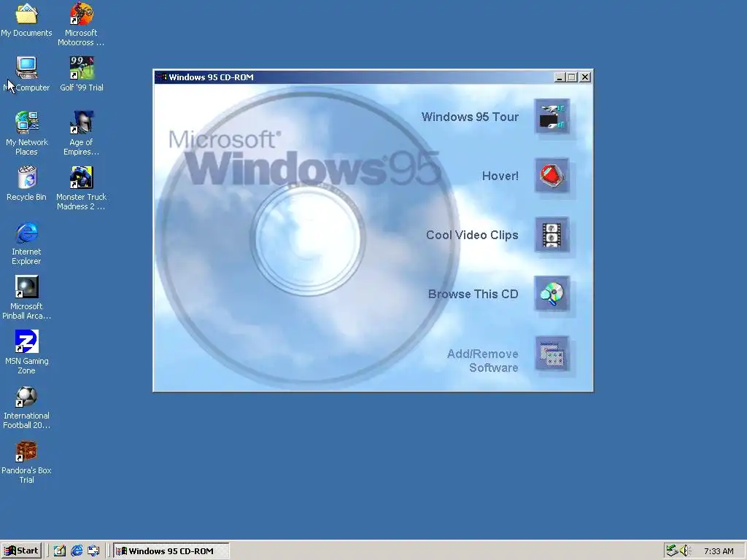Click the volume speaker tray icon

tap(685, 551)
